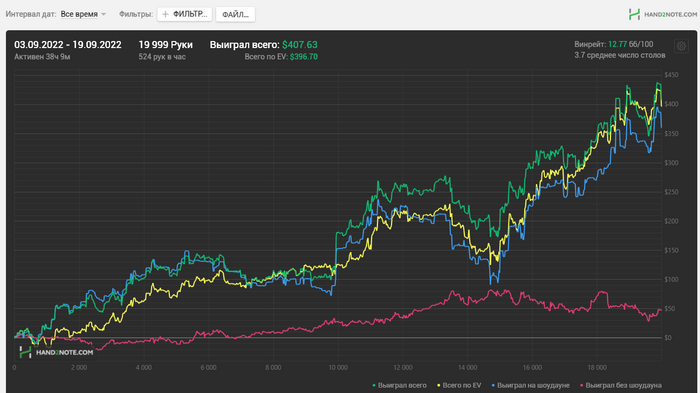Click the 'Интервал дат:' label
The height and width of the screenshot is (393, 700).
click(x=31, y=14)
